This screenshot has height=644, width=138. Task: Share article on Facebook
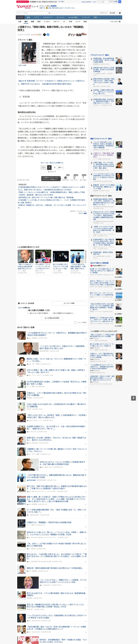pyautogui.click(x=48, y=35)
